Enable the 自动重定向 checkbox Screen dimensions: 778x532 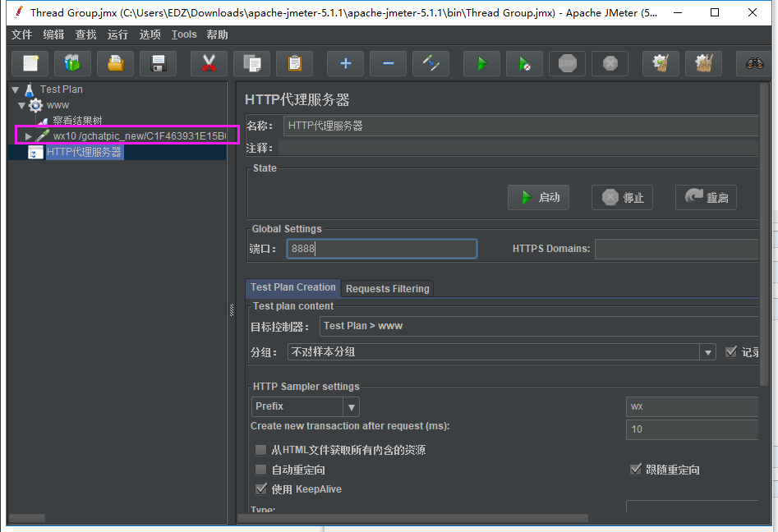click(x=260, y=470)
